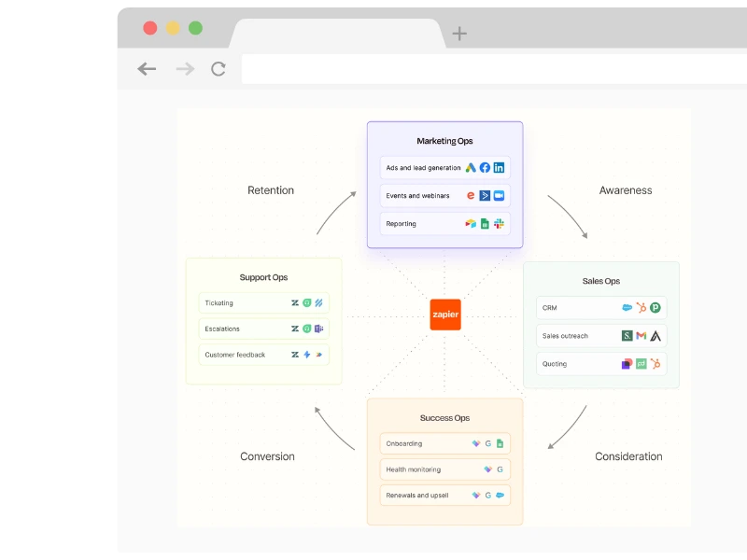This screenshot has width=747, height=560.
Task: Click the Google Sheets icon in Onboarding row
Action: (x=500, y=443)
